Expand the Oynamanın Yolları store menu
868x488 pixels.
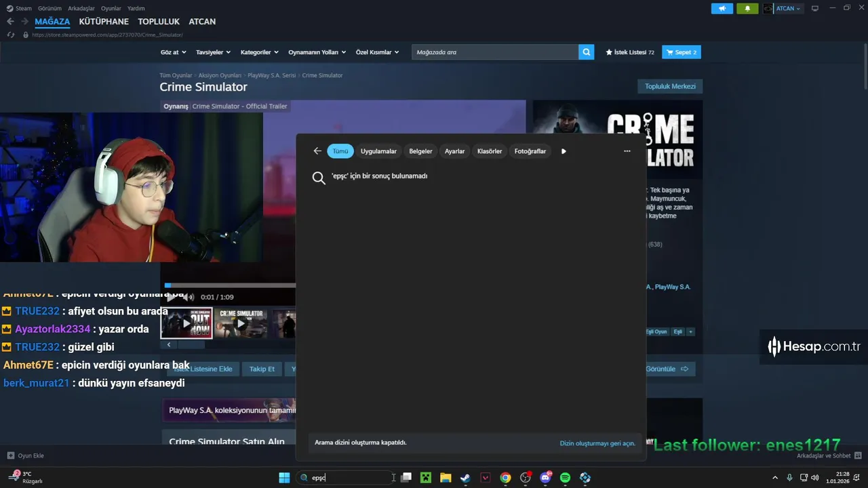(x=317, y=52)
